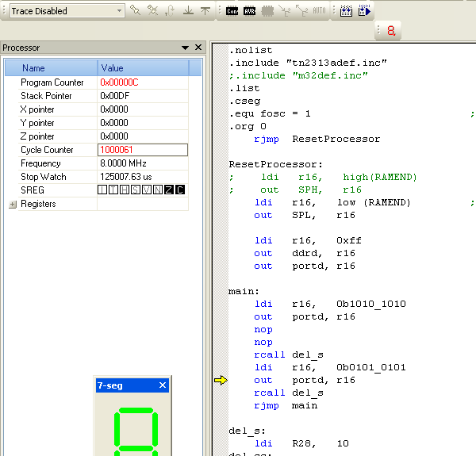This screenshot has height=456, width=476.
Task: Click the Value column header
Action: 113,68
